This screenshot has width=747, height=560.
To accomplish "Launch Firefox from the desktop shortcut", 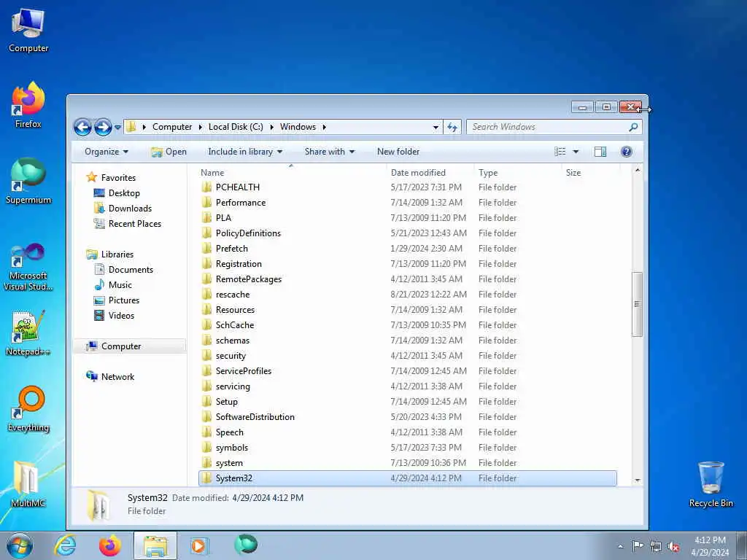I will (x=28, y=105).
